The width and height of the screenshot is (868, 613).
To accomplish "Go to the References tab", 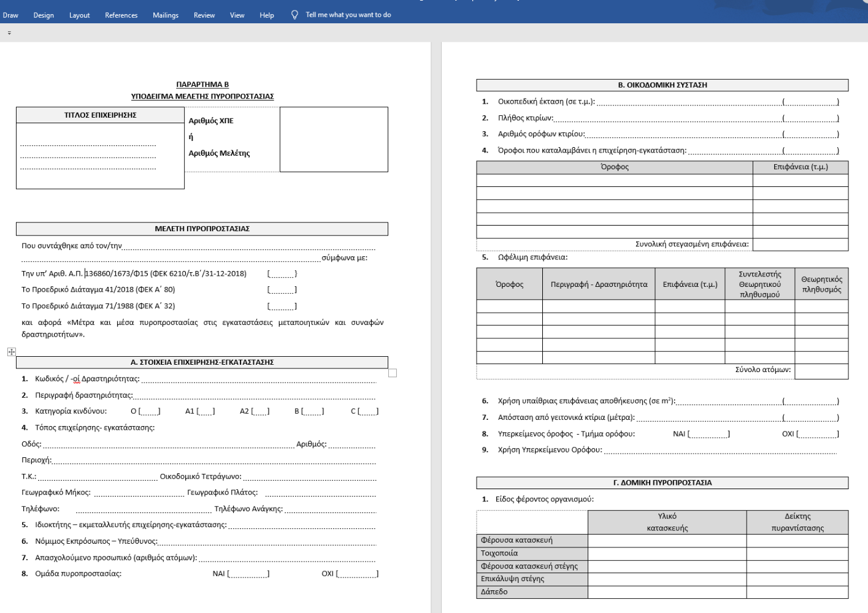I will 121,15.
